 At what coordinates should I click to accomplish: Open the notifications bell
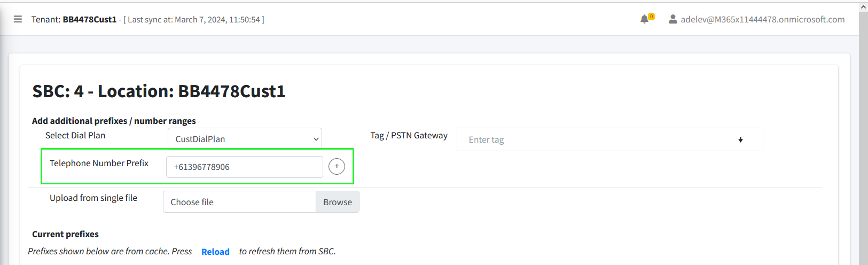point(644,19)
